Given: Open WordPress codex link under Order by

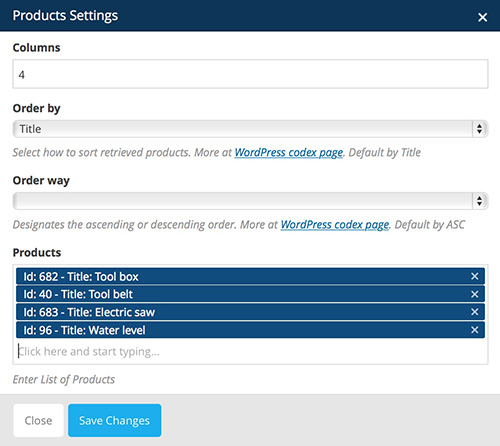Looking at the screenshot, I should click(x=289, y=153).
